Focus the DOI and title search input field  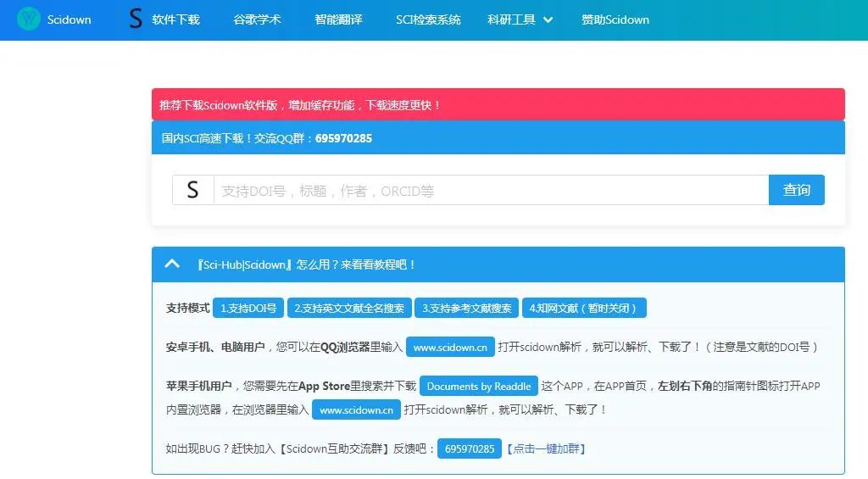click(x=491, y=190)
